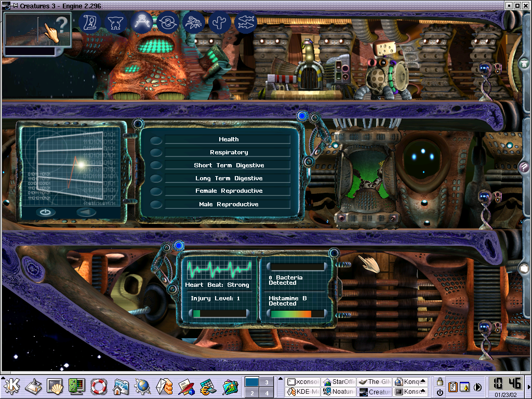This screenshot has height=399, width=532.
Task: Click the cactus icon in the top toolbar
Action: 220,23
